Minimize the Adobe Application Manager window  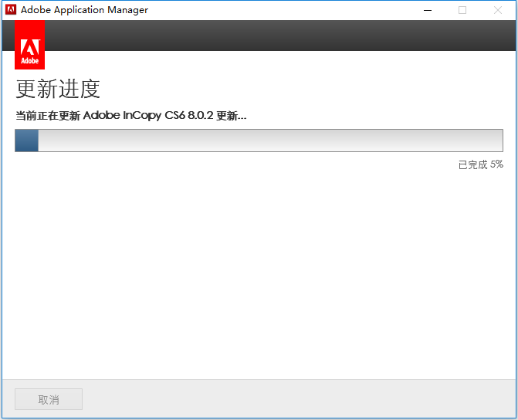428,10
